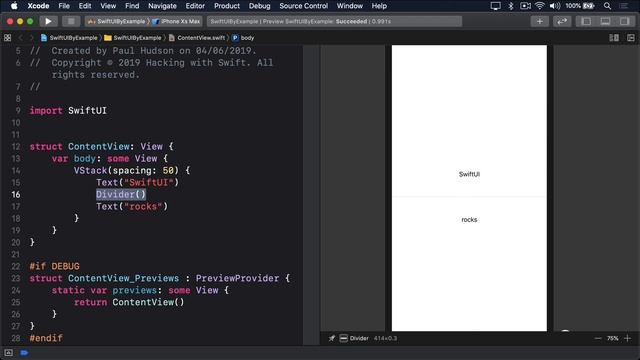Open SwiftUIByExample project breadcrumb

[x=69, y=38]
